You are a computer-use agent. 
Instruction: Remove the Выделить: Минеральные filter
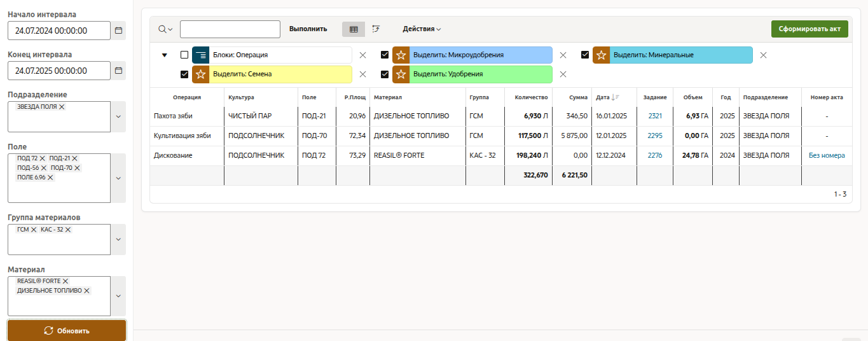pos(763,55)
